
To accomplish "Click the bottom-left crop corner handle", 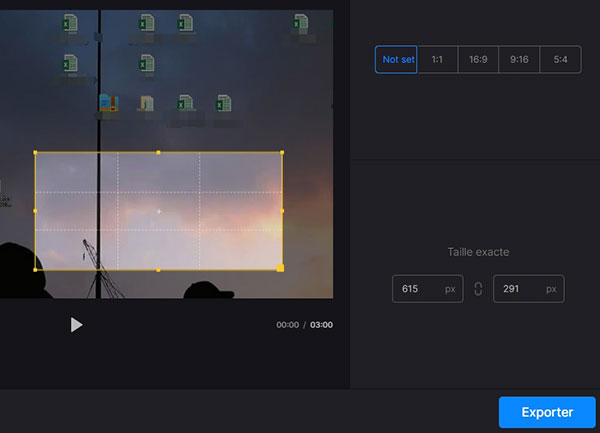I will coord(35,269).
